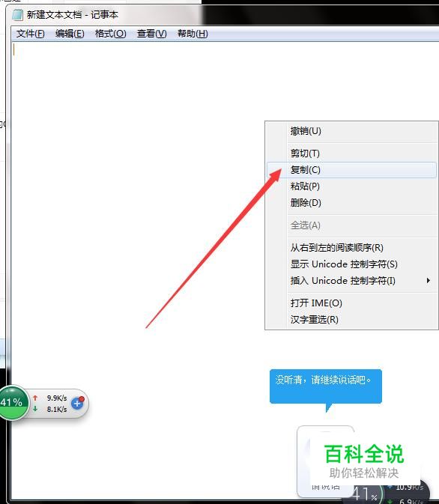Click the blue plus accelerator button
The width and height of the screenshot is (439, 504).
coord(77,403)
